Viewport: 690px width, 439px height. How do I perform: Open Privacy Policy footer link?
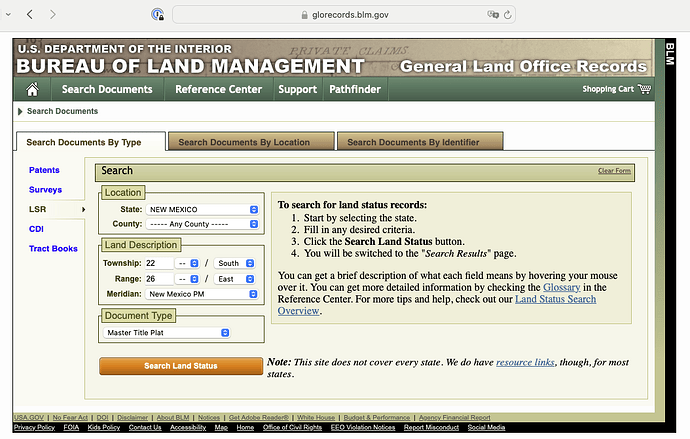click(x=34, y=428)
